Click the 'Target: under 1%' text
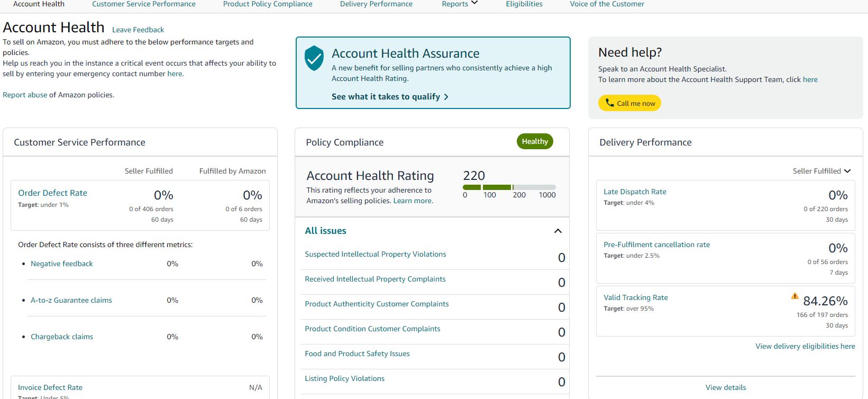Image resolution: width=868 pixels, height=399 pixels. (x=43, y=205)
